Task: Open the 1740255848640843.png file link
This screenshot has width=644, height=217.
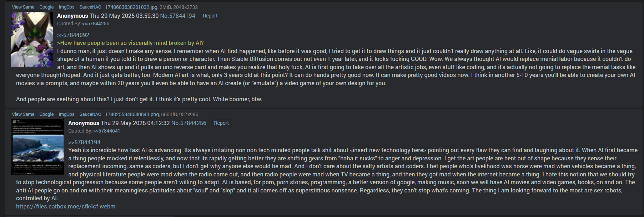Action: 132,114
